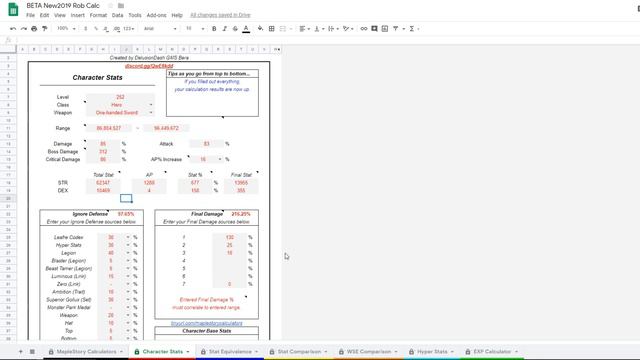Open the Arial font dropdown
Viewport: 640px width, 360px height.
160,29
